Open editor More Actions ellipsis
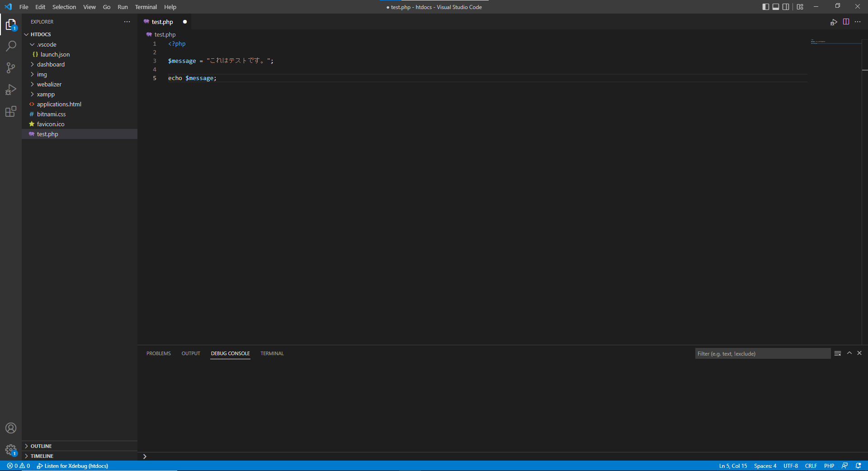The width and height of the screenshot is (868, 471). coord(858,22)
